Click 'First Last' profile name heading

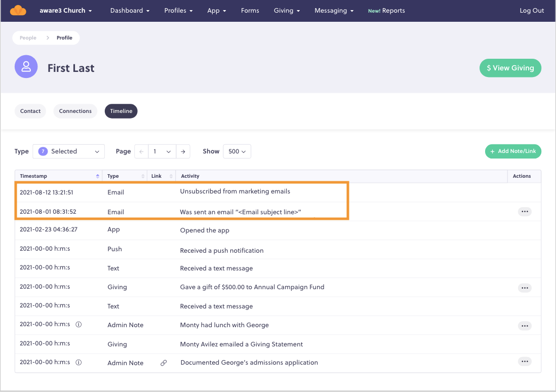(71, 68)
